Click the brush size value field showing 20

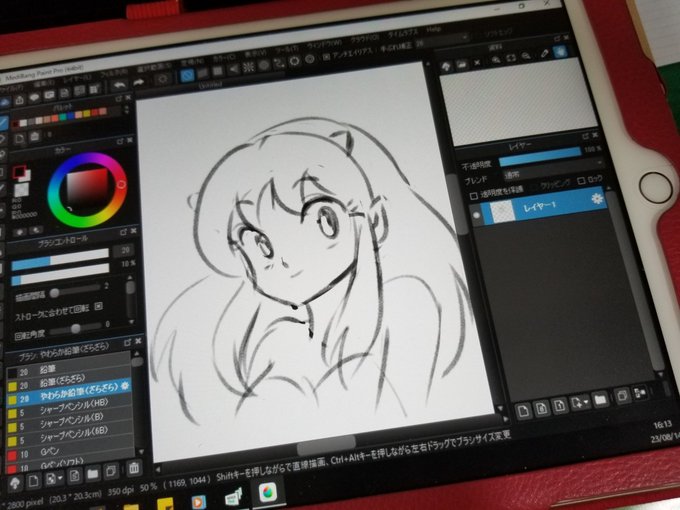click(x=124, y=250)
